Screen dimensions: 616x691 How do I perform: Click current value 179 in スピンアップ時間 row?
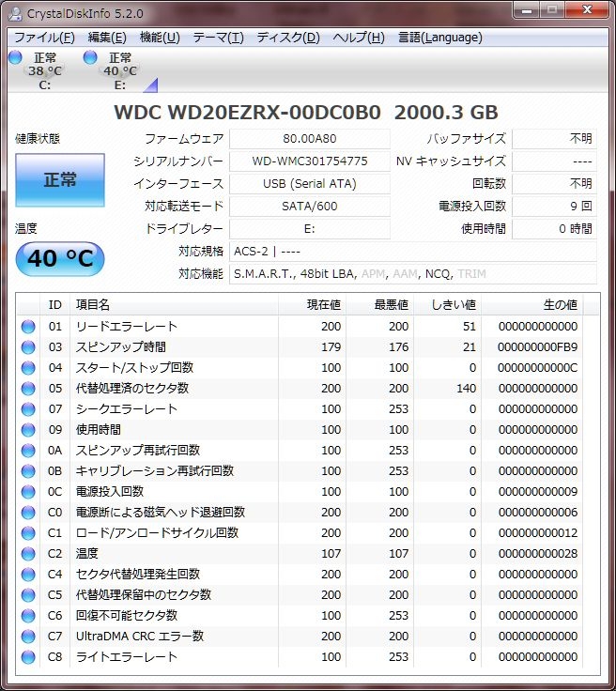click(x=331, y=347)
